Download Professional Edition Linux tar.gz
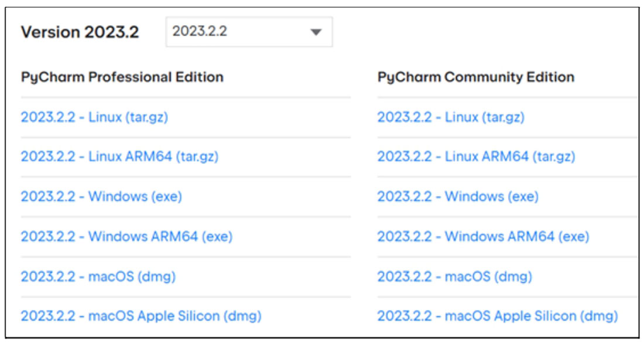Viewport: 644px width, 345px height. 94,118
